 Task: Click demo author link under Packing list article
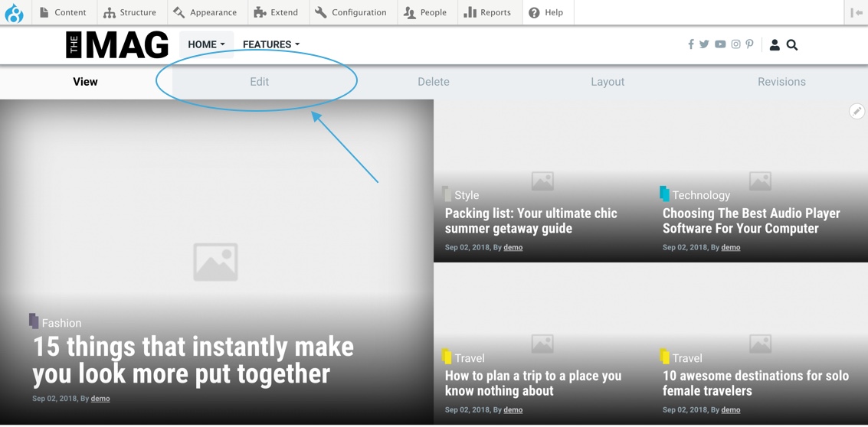pyautogui.click(x=513, y=247)
